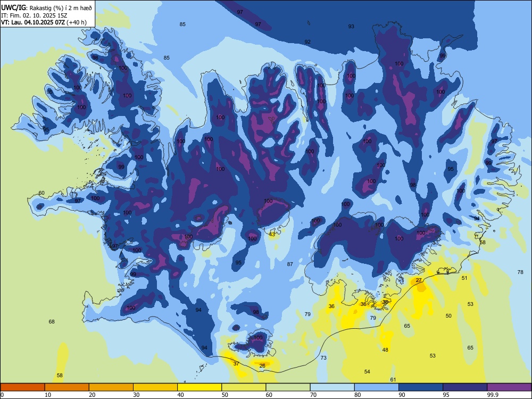Click the value 37 in the yellow area
The height and width of the screenshot is (399, 532).
pos(237,363)
